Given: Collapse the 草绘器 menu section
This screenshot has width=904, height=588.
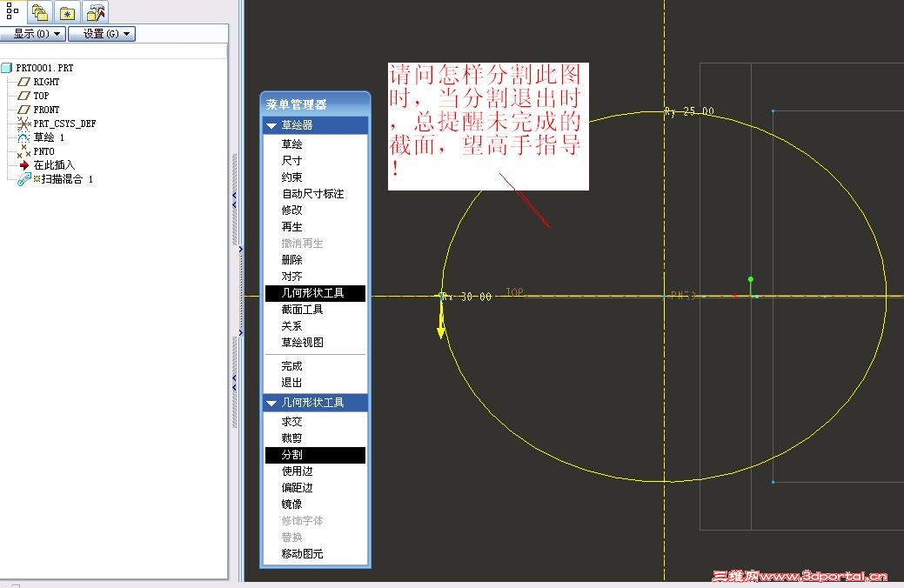Looking at the screenshot, I should [x=271, y=125].
